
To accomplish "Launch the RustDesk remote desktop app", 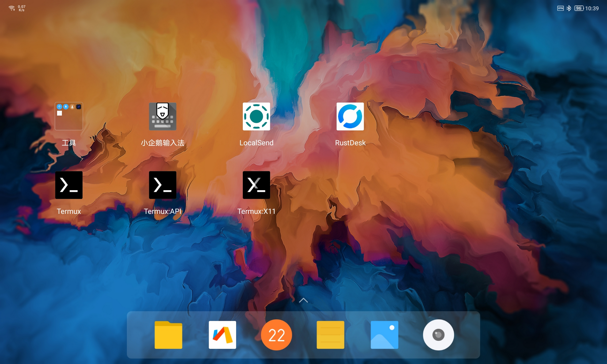I will (350, 116).
